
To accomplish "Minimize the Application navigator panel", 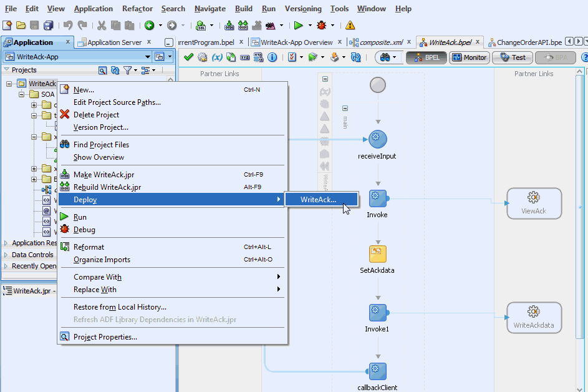I will [169, 42].
